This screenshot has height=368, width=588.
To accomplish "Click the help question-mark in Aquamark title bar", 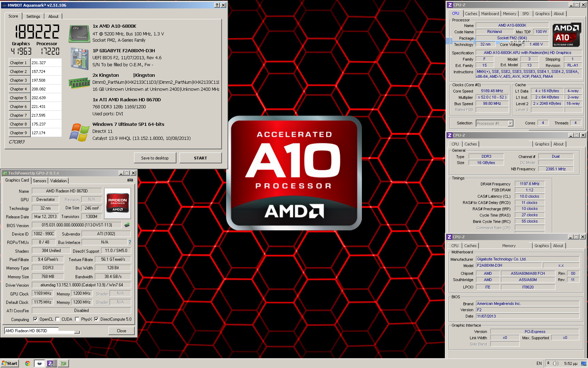I will (x=217, y=5).
